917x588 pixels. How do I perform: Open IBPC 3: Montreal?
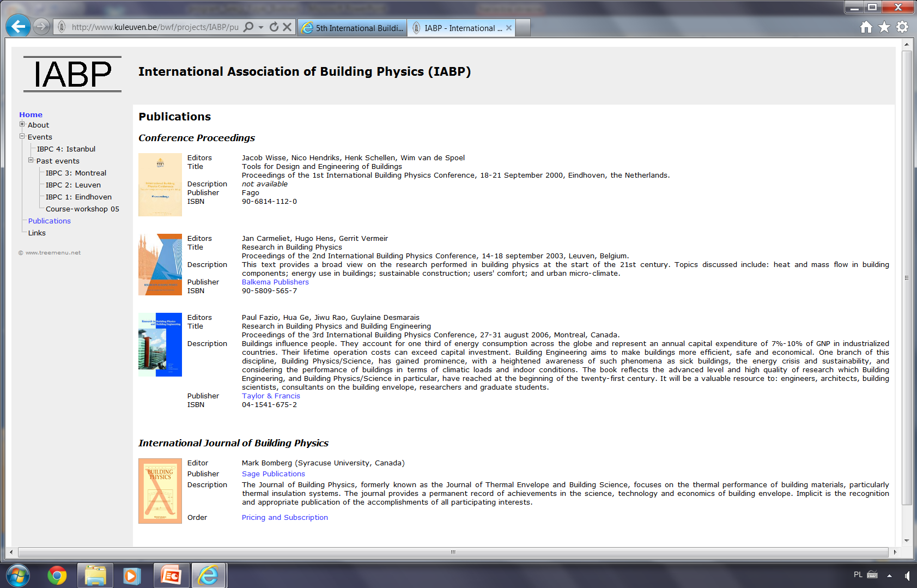click(x=76, y=173)
